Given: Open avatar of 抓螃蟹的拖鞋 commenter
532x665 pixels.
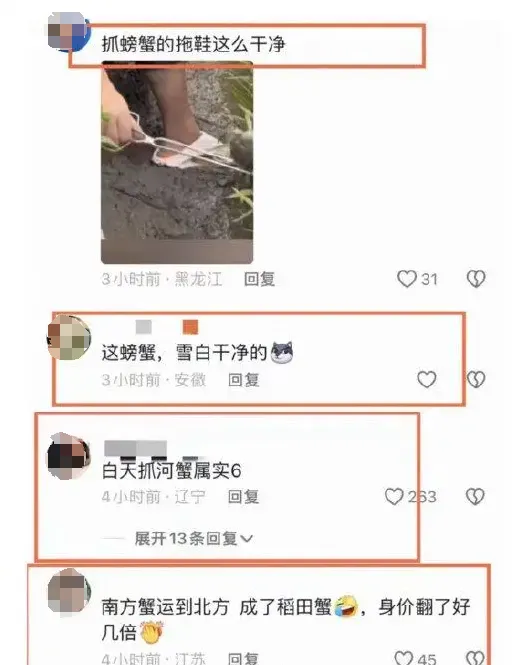Looking at the screenshot, I should [68, 32].
